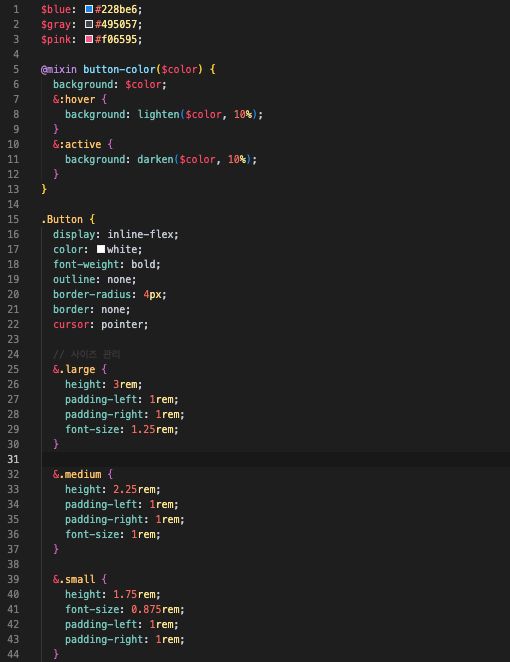Click the 'pointer' value
Screen dimensions: 510x662
coord(122,324)
